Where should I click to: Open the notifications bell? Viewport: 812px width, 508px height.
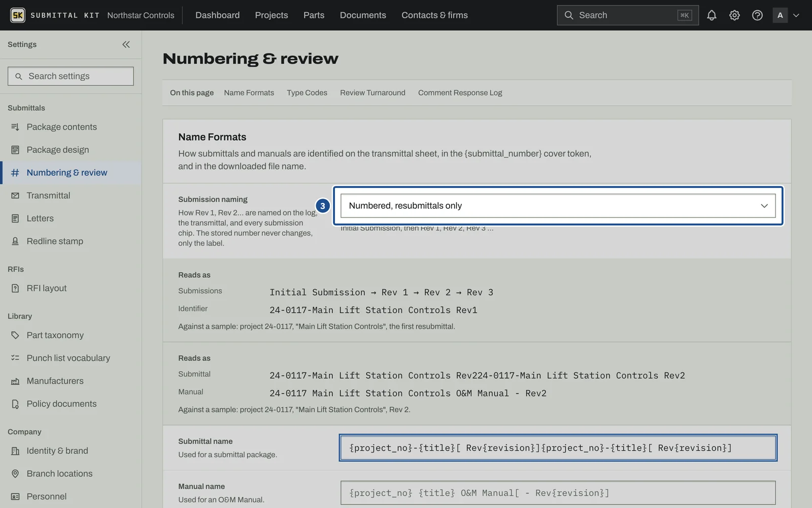click(712, 15)
